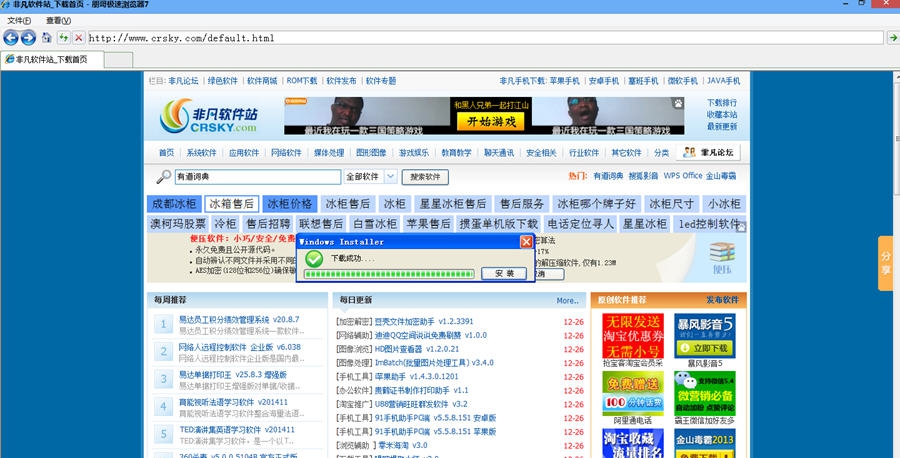Click the ROM下载 top link

click(x=302, y=81)
